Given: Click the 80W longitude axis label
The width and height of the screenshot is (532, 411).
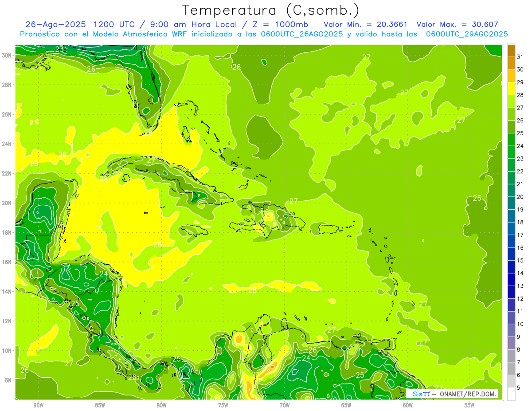Looking at the screenshot, I should click(161, 405).
